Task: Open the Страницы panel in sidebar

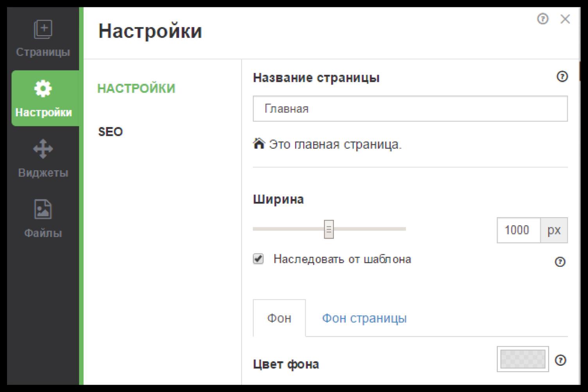Action: 43,39
